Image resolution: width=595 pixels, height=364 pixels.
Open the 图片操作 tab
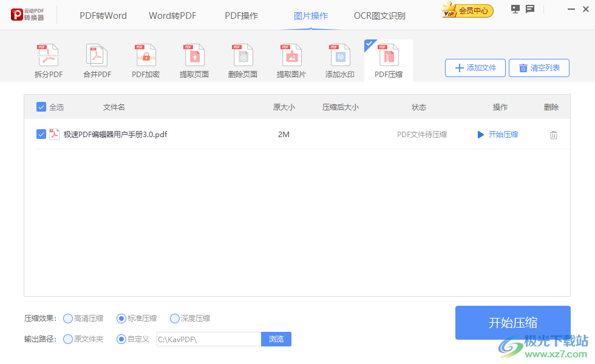click(x=311, y=16)
